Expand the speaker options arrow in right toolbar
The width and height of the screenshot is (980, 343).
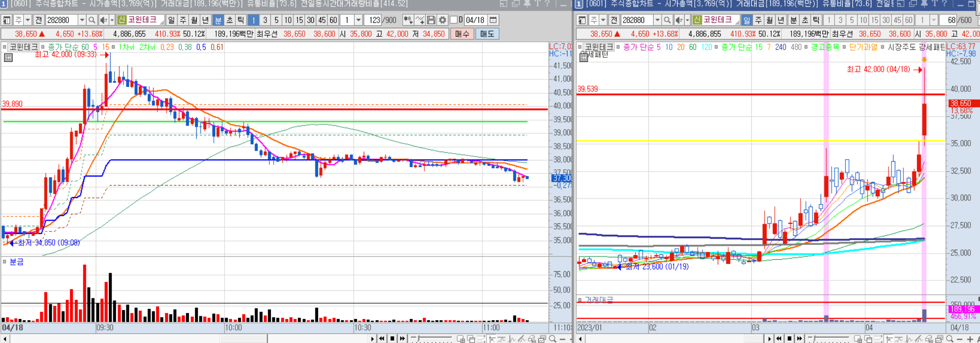point(687,20)
